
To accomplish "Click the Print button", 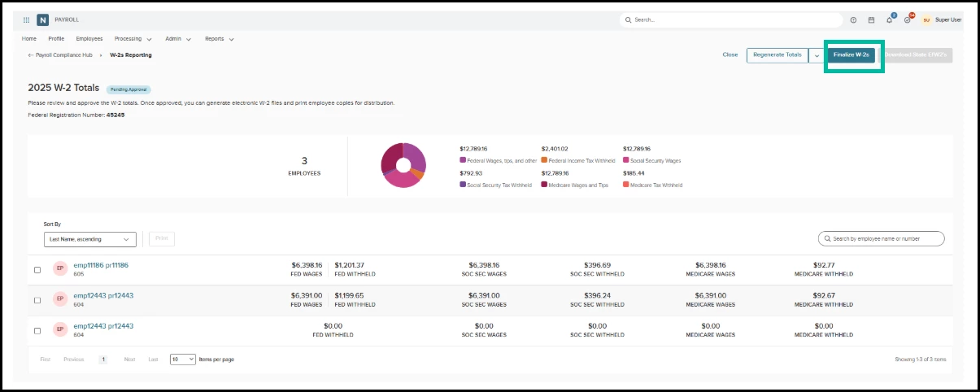I will (x=162, y=239).
